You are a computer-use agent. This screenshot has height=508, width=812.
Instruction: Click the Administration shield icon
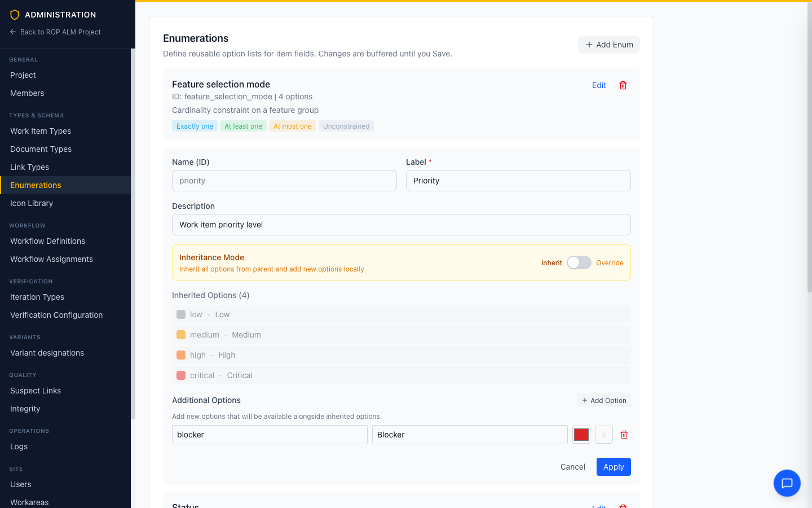(15, 15)
